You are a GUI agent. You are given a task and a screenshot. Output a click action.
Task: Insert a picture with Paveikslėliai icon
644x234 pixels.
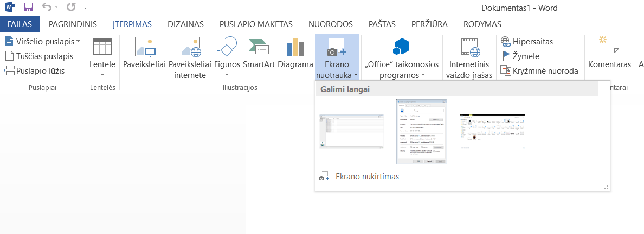[x=145, y=47]
